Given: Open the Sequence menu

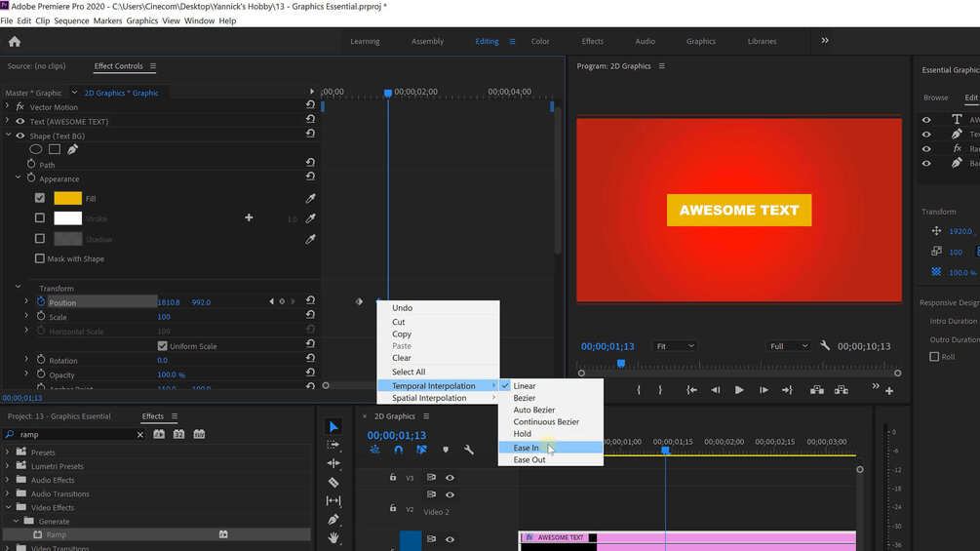Looking at the screenshot, I should point(71,20).
